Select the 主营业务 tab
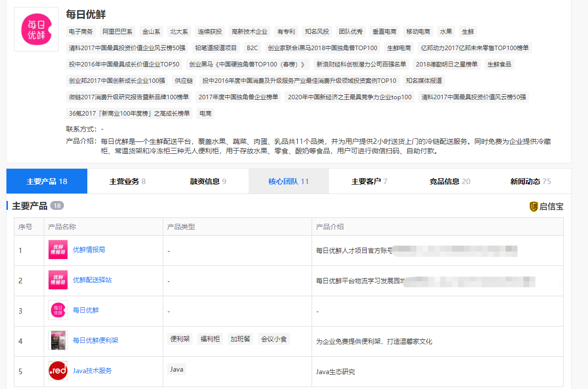Viewport: 588px width, 389px height. coord(128,181)
